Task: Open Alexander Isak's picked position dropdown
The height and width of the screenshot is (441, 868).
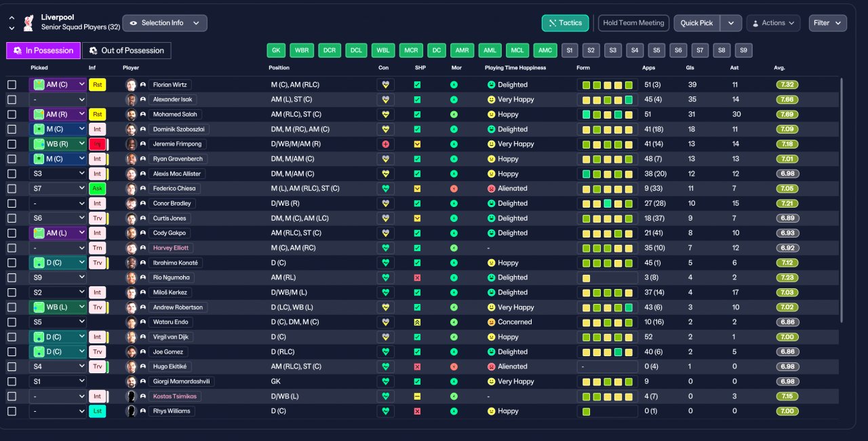Action: 58,100
